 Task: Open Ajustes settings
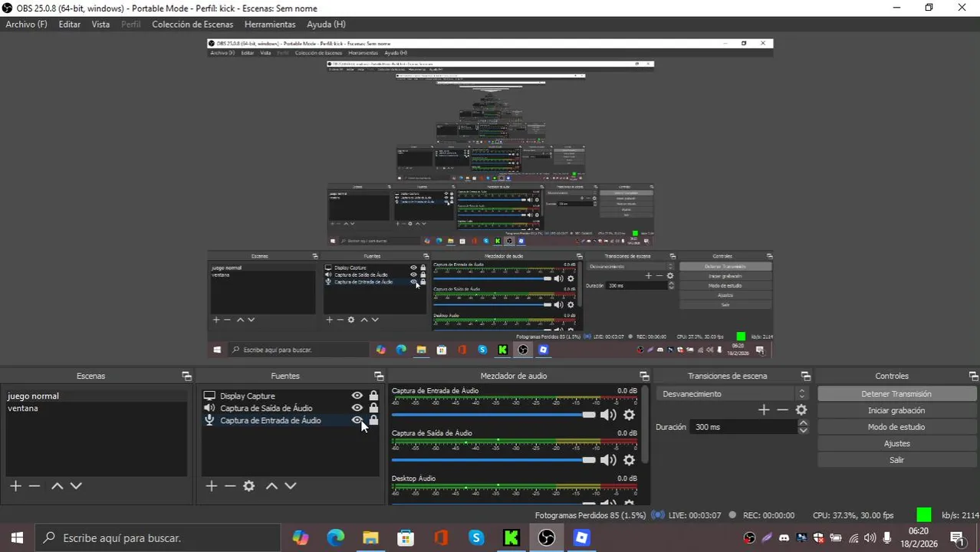coord(896,444)
